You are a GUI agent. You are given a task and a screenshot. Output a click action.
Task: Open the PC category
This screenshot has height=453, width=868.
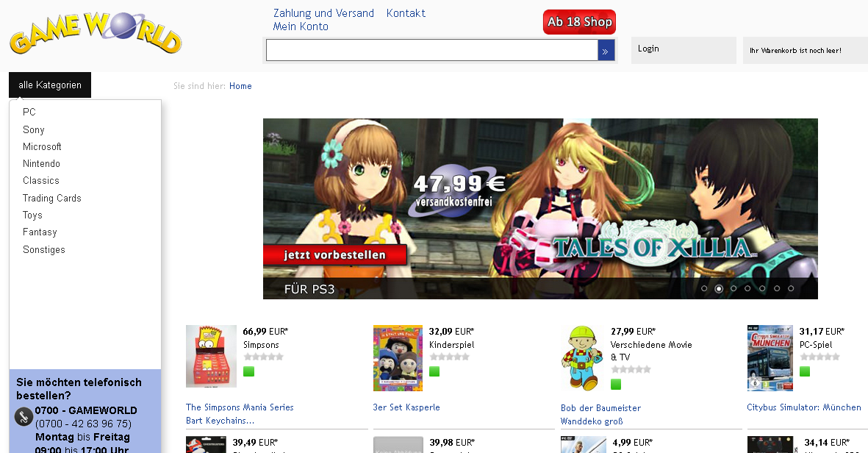pos(29,112)
